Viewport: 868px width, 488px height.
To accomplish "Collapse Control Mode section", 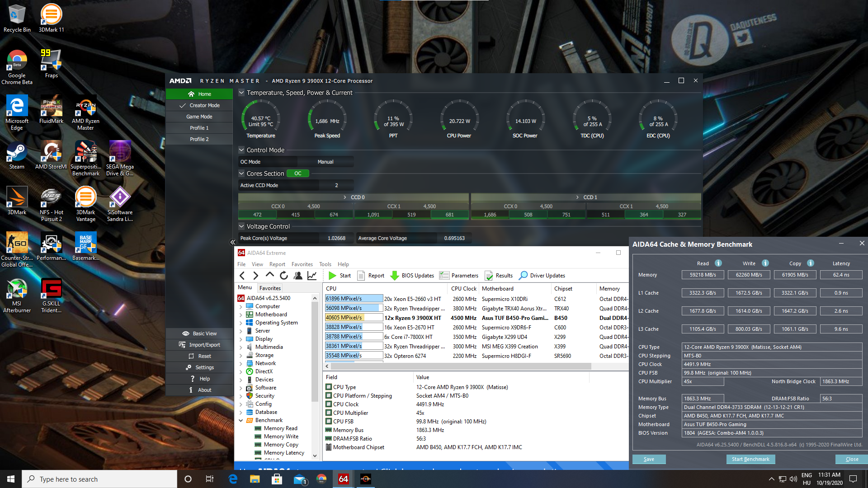I will click(x=241, y=150).
